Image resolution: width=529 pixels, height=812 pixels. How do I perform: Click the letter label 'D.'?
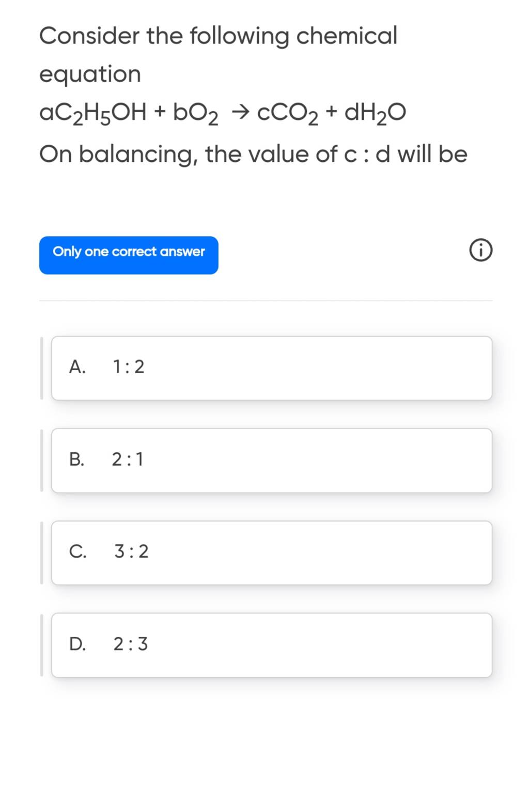point(77,645)
